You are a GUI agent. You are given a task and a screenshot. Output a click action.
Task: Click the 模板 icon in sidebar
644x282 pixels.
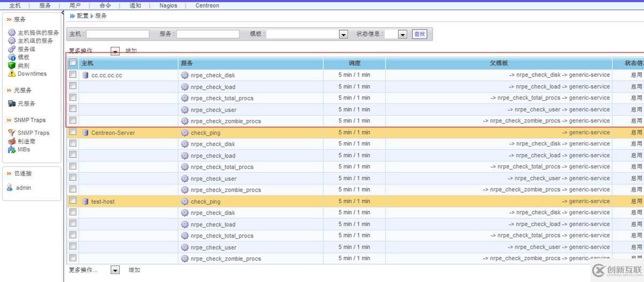[12, 57]
